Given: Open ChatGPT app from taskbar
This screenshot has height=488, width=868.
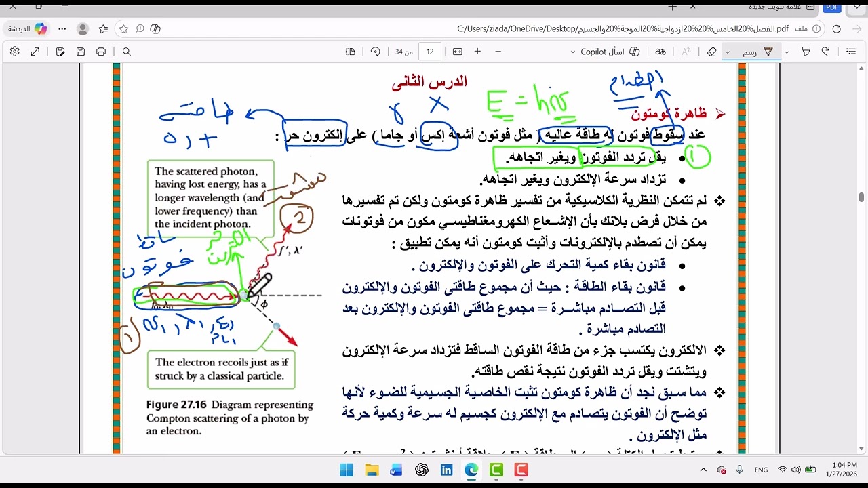Looking at the screenshot, I should (421, 470).
